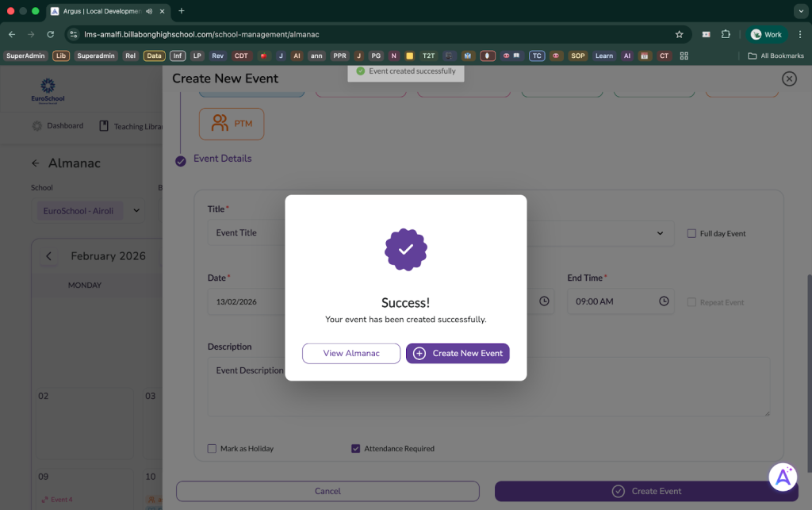Expand the EuroSchool - Airoli school dropdown
Image resolution: width=812 pixels, height=510 pixels.
click(x=136, y=211)
